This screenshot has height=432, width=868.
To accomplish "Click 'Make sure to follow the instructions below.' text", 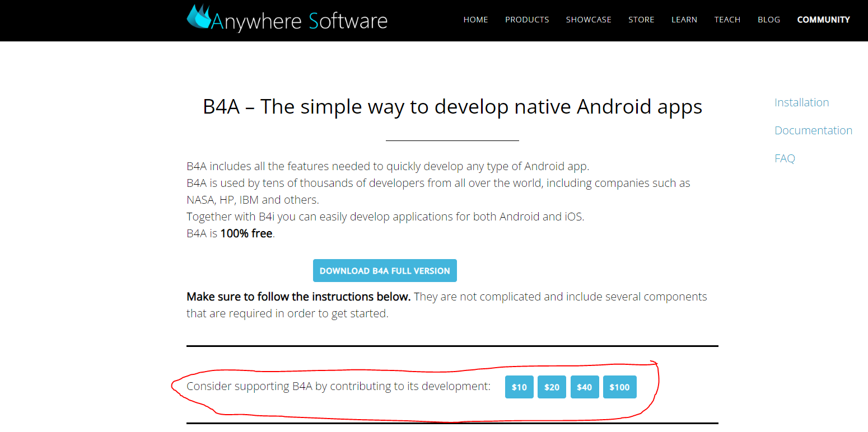I will click(298, 297).
